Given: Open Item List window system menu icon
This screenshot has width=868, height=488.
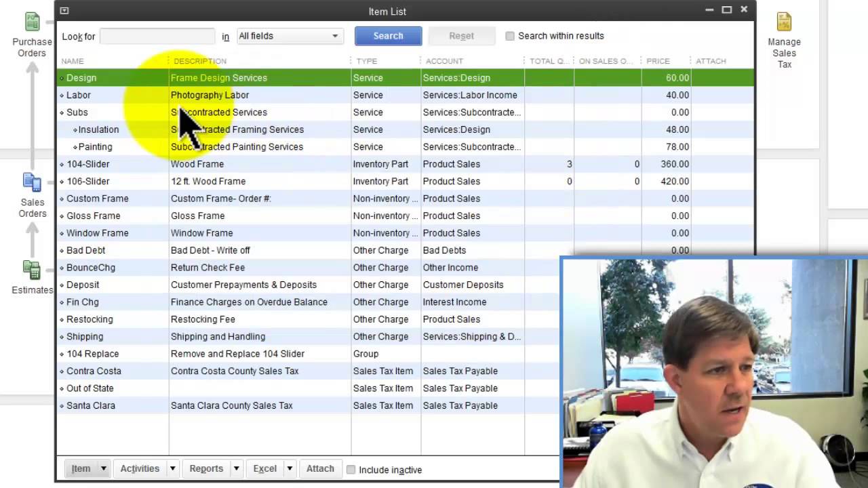Looking at the screenshot, I should (x=64, y=11).
